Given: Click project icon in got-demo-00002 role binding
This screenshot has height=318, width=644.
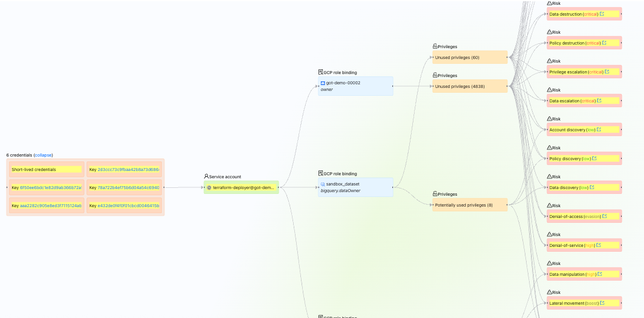Looking at the screenshot, I should (x=323, y=83).
